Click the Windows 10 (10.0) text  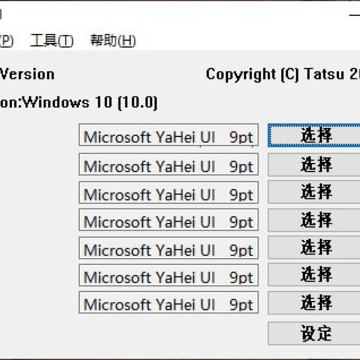tap(90, 102)
